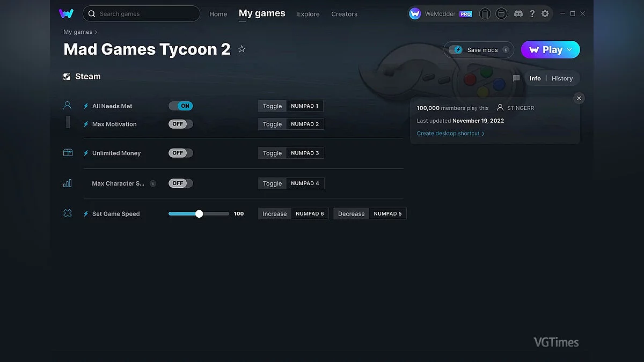Viewport: 644px width, 362px height.
Task: Open the WeModder PRO profile
Action: 441,14
